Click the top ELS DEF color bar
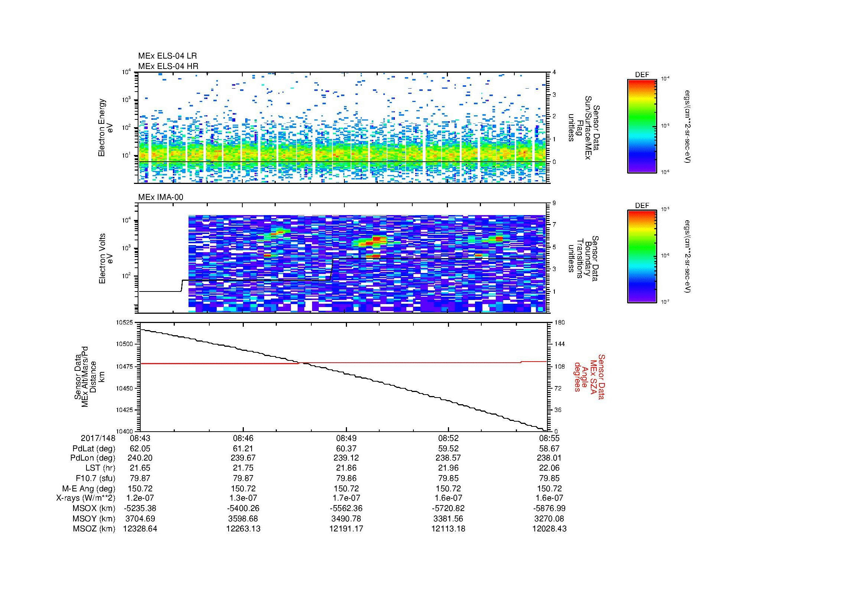The width and height of the screenshot is (868, 613). (x=642, y=126)
